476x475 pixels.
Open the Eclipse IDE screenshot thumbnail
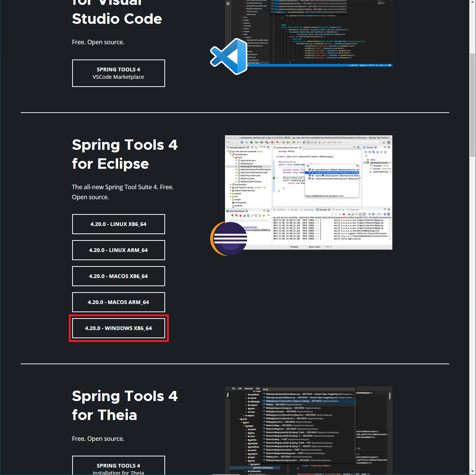pyautogui.click(x=309, y=192)
